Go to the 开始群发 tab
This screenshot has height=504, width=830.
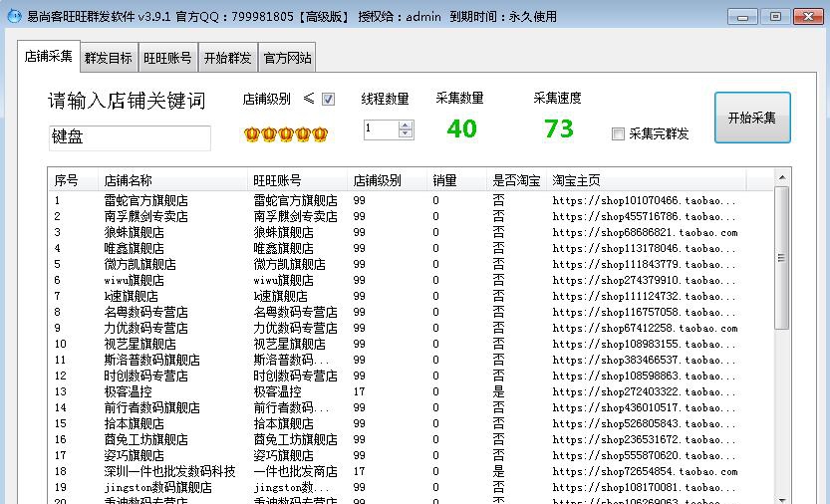pyautogui.click(x=227, y=58)
